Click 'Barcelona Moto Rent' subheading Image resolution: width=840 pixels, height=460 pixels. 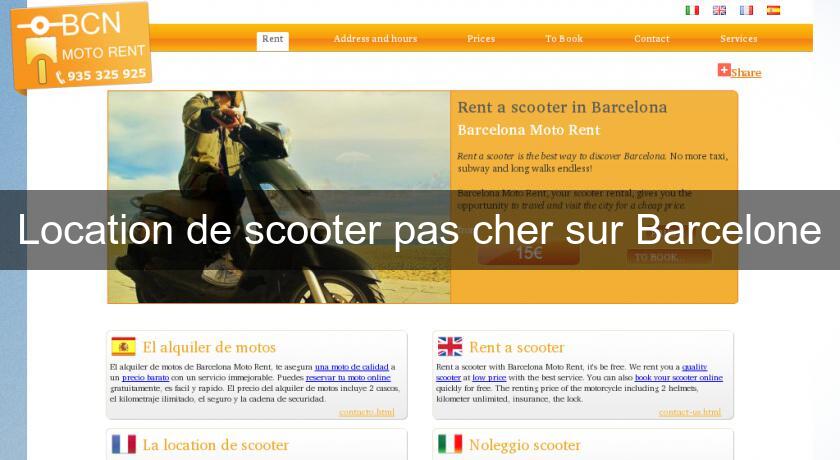coord(529,130)
